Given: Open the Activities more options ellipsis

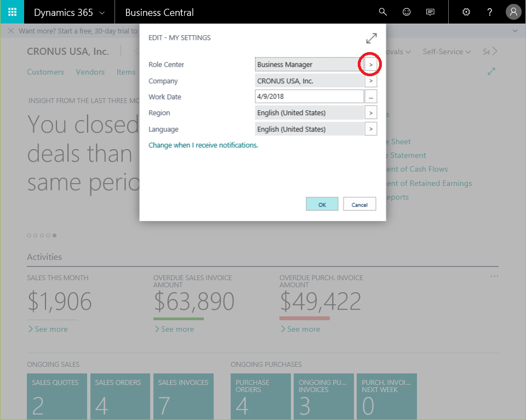Looking at the screenshot, I should click(494, 276).
